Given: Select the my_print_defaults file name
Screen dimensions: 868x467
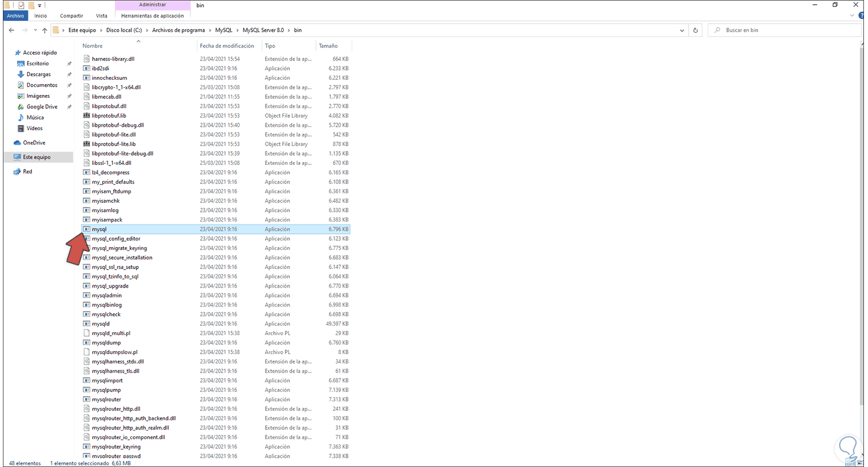Looking at the screenshot, I should point(113,182).
